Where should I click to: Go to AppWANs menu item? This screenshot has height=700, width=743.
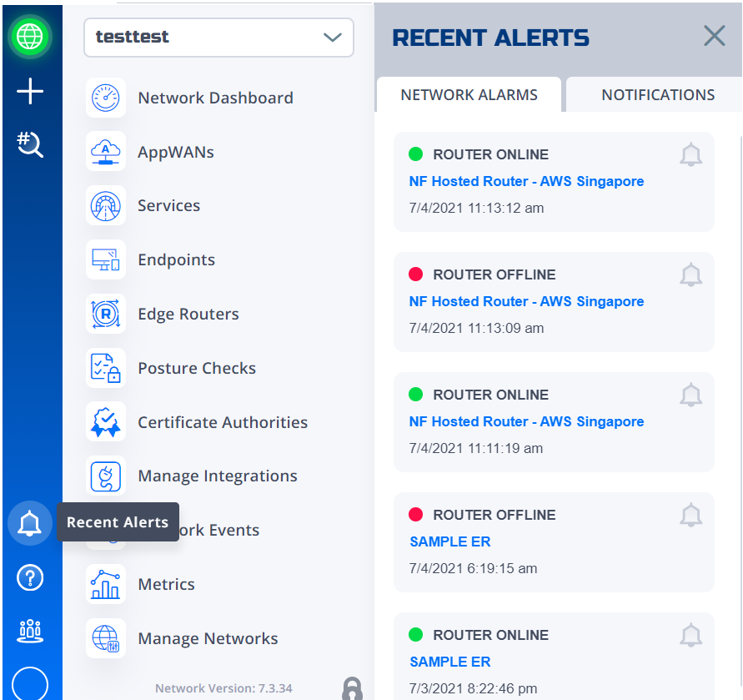click(176, 152)
